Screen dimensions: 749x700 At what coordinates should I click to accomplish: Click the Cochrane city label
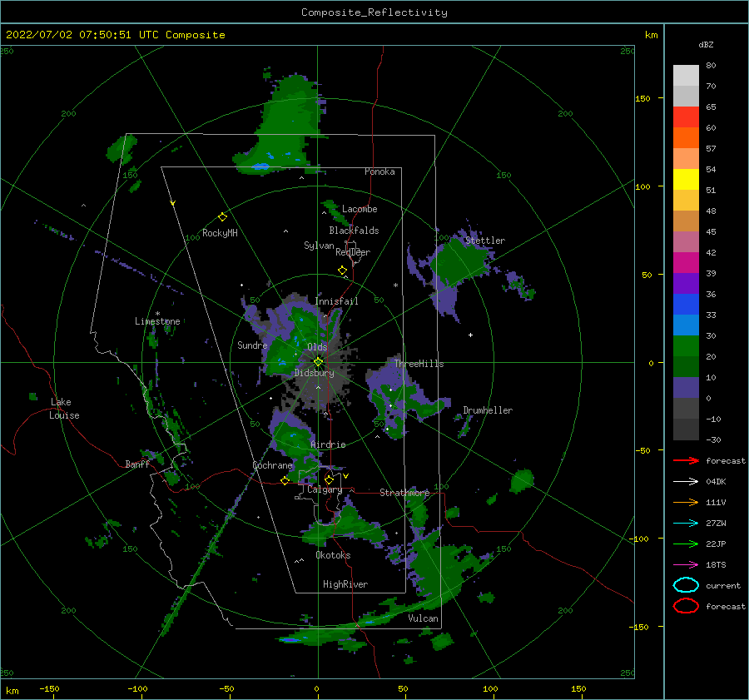(x=272, y=465)
